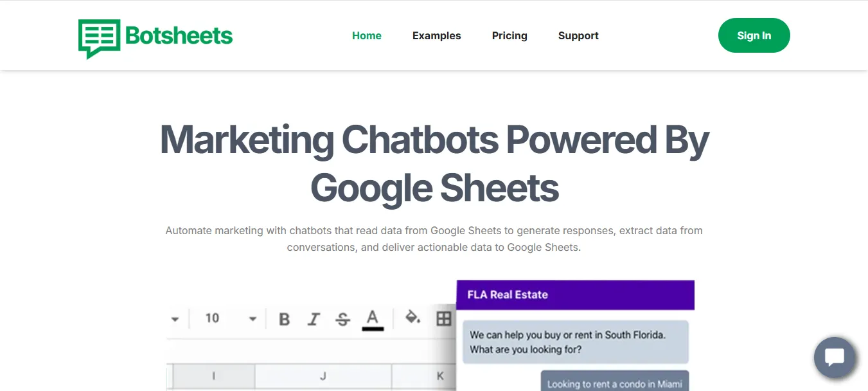
Task: Open the Pricing page
Action: click(x=509, y=36)
